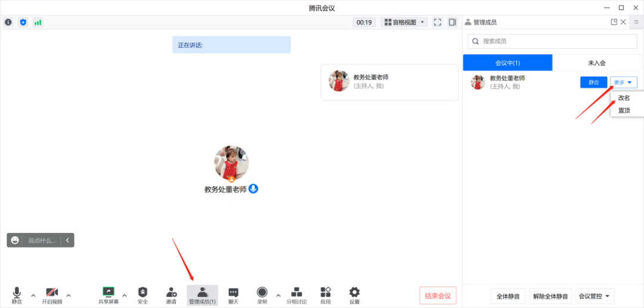Turn on the camera (开启视频)
Image resolution: width=644 pixels, height=308 pixels.
point(52,293)
